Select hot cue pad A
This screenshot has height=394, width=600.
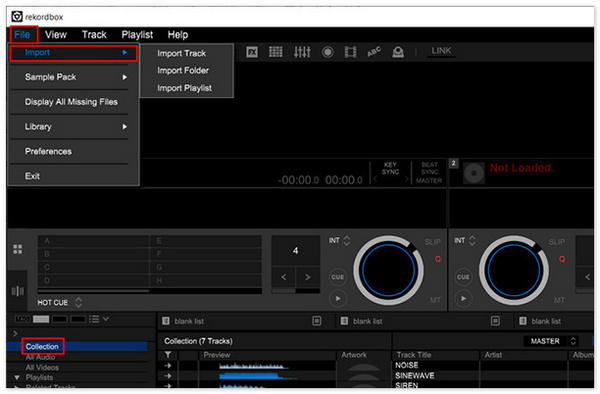click(x=93, y=241)
